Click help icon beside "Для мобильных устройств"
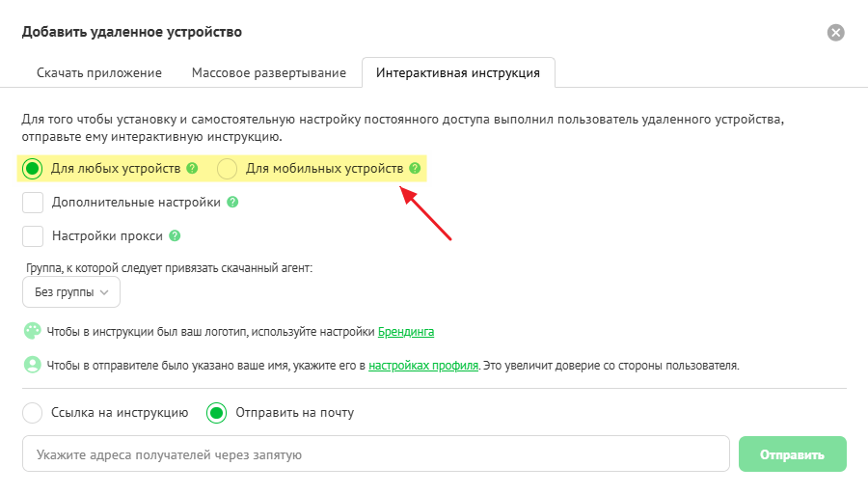This screenshot has height=494, width=868. (x=415, y=169)
